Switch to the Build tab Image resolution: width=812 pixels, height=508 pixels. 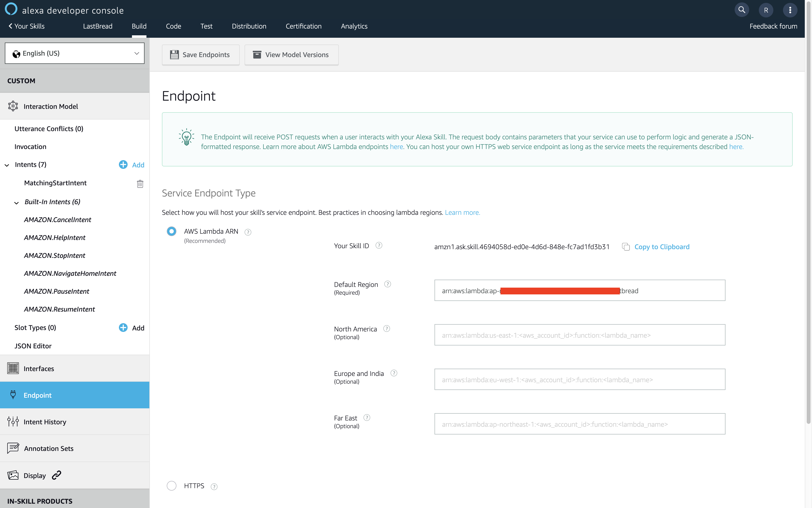click(139, 26)
